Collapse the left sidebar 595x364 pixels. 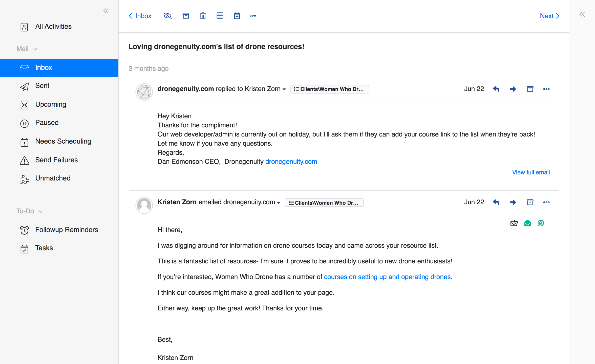coord(106,11)
